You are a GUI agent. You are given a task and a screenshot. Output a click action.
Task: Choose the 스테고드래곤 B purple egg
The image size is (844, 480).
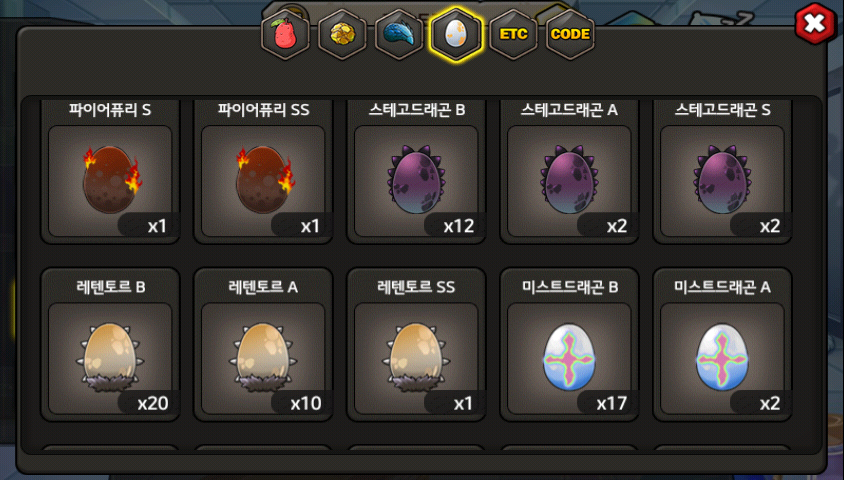416,181
